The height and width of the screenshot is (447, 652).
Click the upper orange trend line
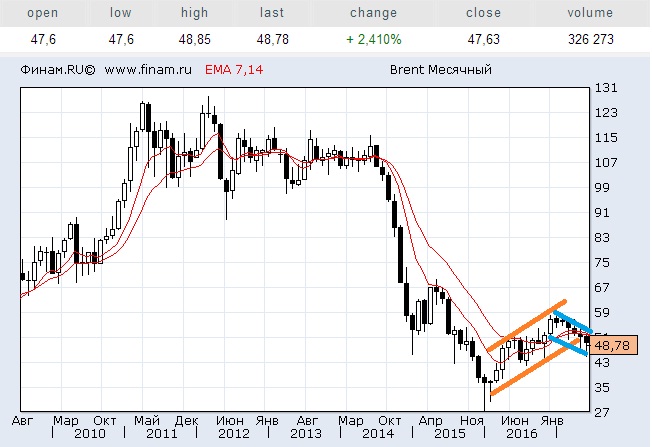(525, 325)
